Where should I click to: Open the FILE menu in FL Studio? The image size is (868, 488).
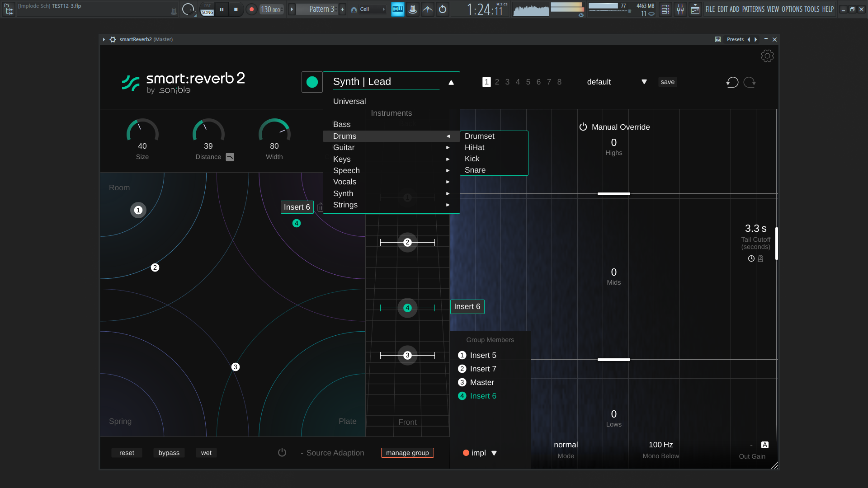(x=710, y=9)
